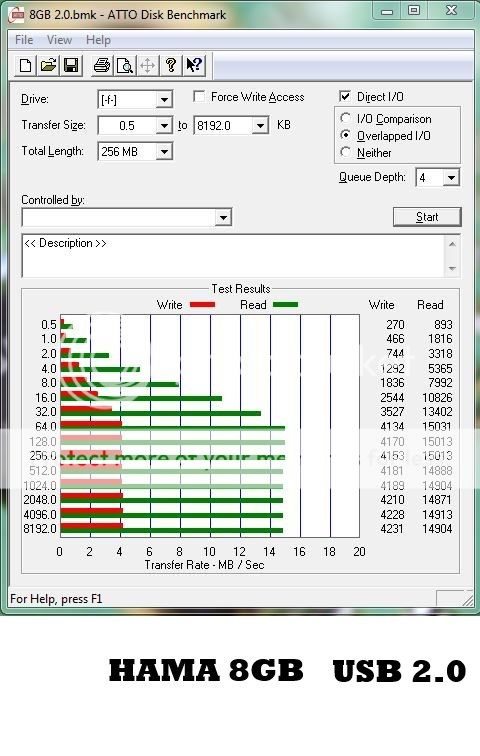Click the read value 14913
Image resolution: width=480 pixels, height=756 pixels.
coord(437,515)
